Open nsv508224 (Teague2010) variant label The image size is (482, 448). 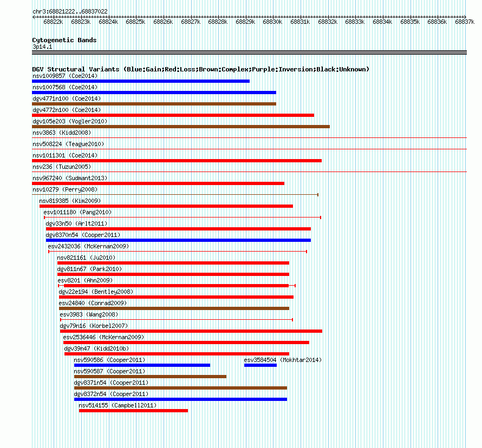pyautogui.click(x=68, y=144)
